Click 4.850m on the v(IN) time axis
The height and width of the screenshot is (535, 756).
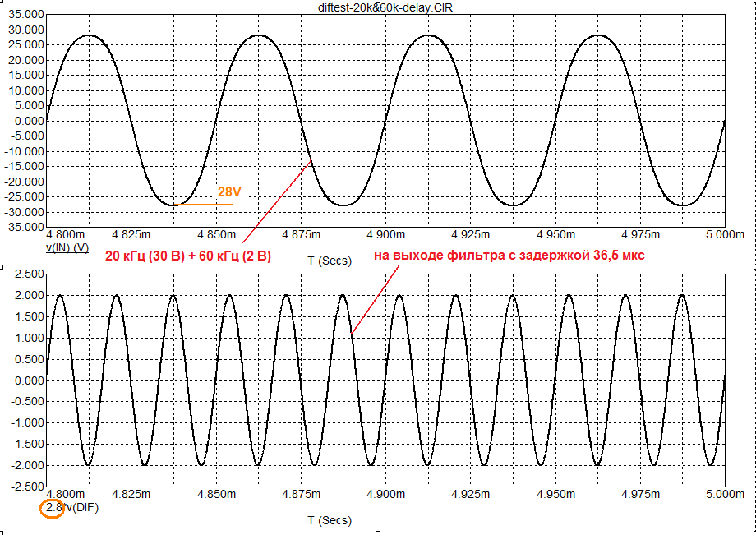click(216, 235)
